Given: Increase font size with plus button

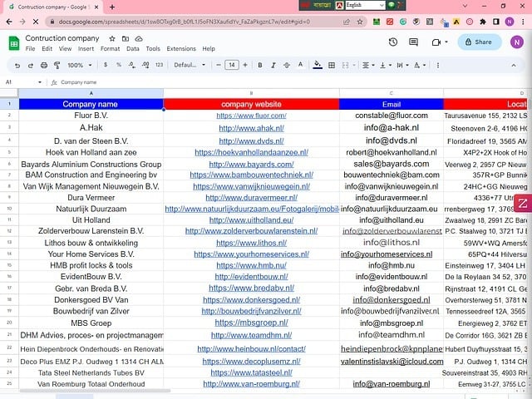Looking at the screenshot, I should pos(245,65).
